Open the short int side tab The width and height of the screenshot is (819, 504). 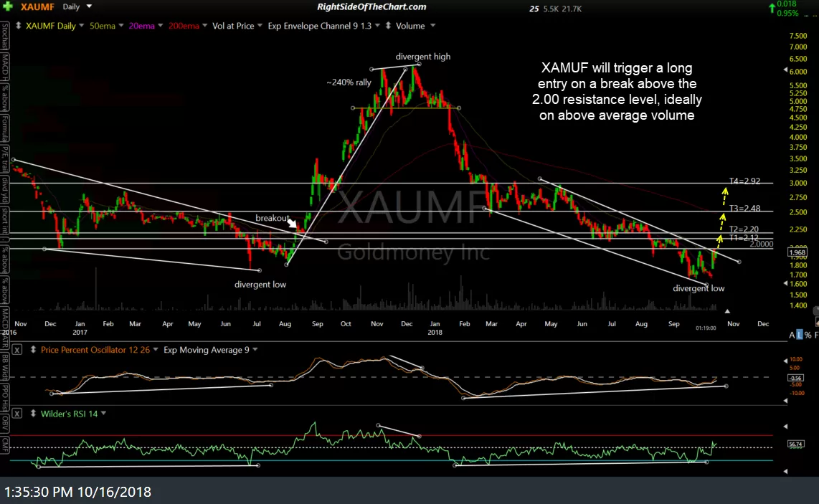(5, 220)
